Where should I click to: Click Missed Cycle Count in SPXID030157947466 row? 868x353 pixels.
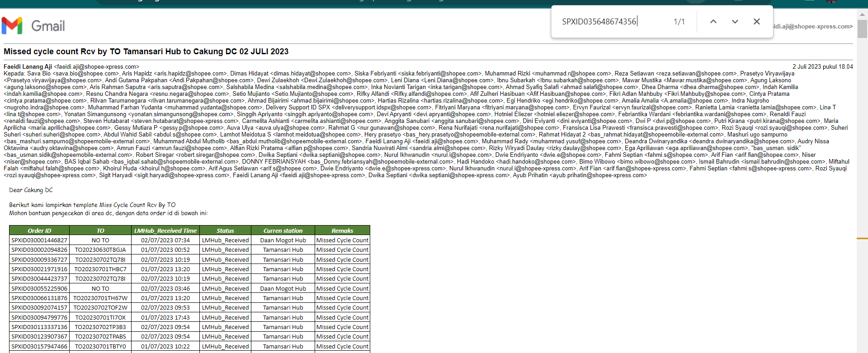coord(342,347)
